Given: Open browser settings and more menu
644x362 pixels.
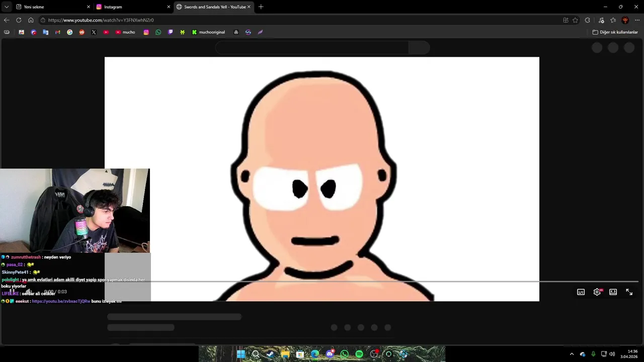Looking at the screenshot, I should coord(636,20).
